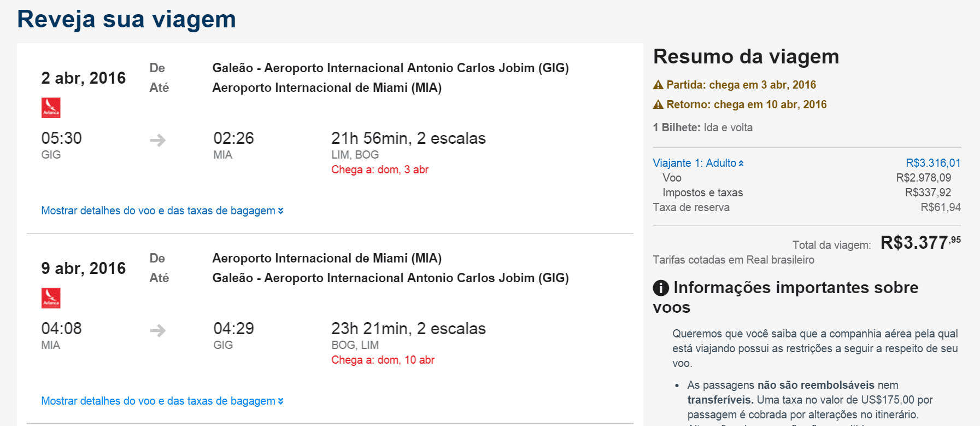Click the warning icon next to Partida
This screenshot has height=426, width=980.
click(658, 85)
